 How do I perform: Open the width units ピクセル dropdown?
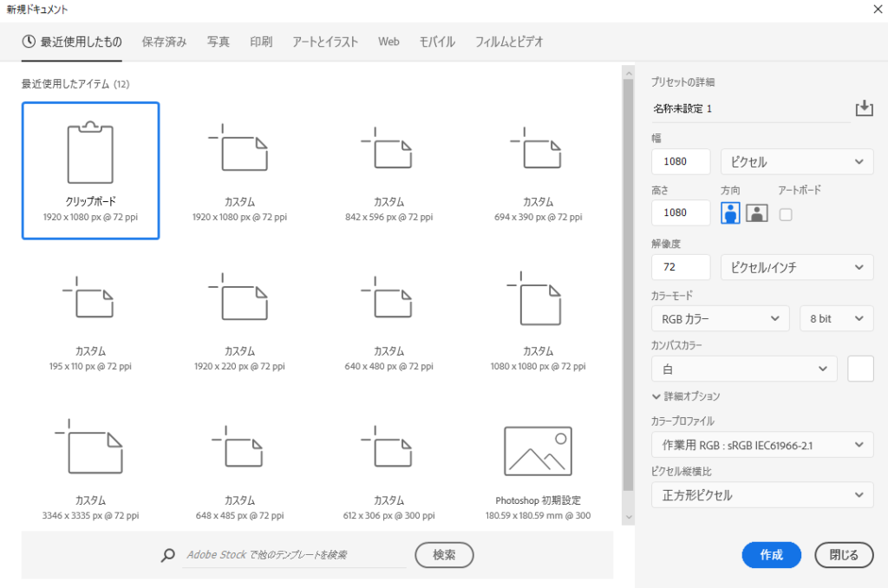pyautogui.click(x=796, y=161)
